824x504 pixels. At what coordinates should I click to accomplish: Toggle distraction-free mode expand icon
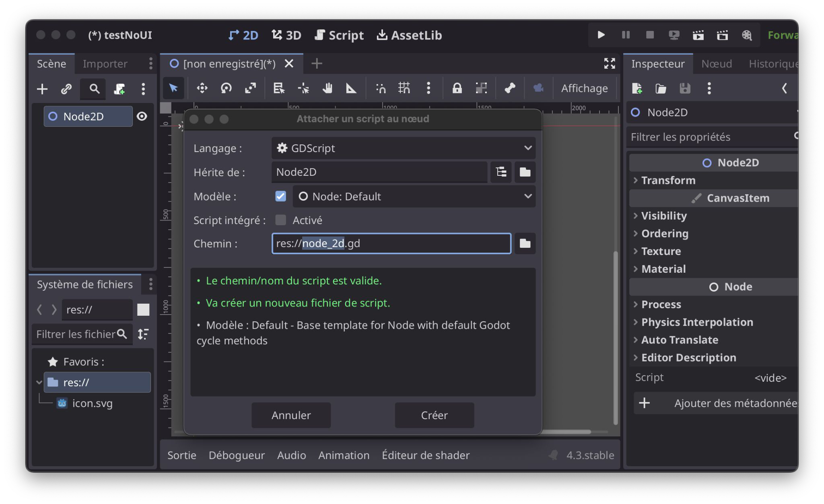pos(610,64)
